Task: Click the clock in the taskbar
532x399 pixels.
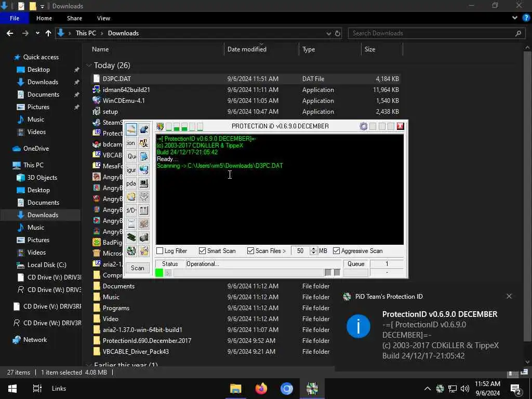Action: 487,389
